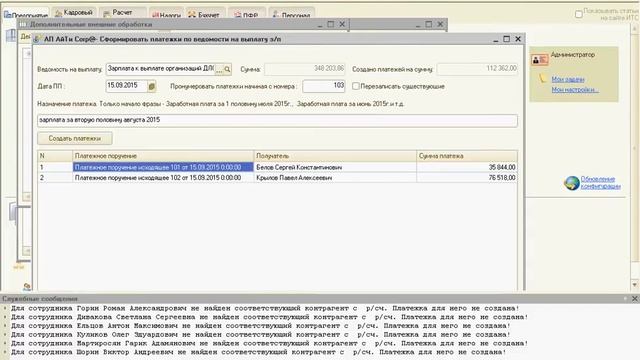Open the Мои задачи link
The height and width of the screenshot is (360, 640).
(568, 79)
